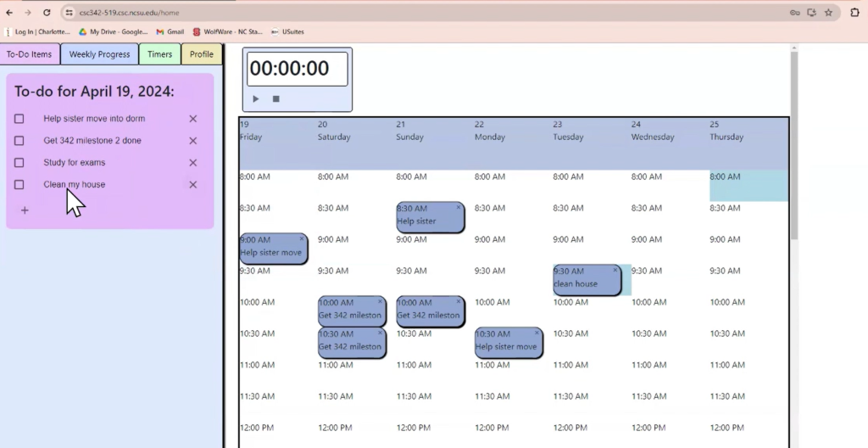Mark 'Clean my house' as done
The image size is (868, 448).
tap(19, 184)
